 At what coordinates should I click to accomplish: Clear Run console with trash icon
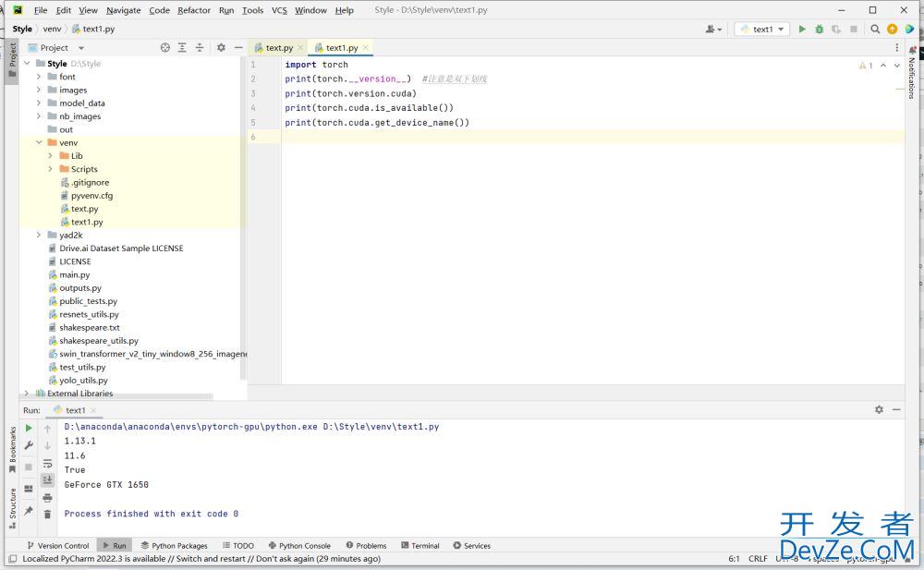48,515
